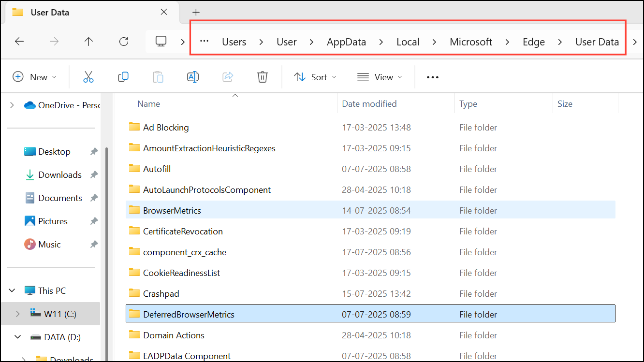
Task: Go back with the left arrow
Action: click(x=19, y=42)
